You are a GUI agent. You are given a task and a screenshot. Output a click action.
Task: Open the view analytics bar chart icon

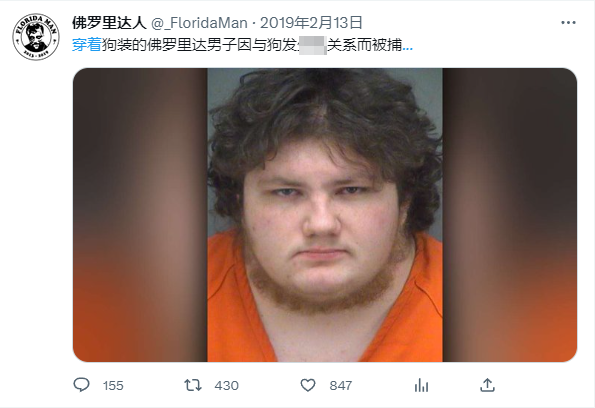(x=422, y=385)
